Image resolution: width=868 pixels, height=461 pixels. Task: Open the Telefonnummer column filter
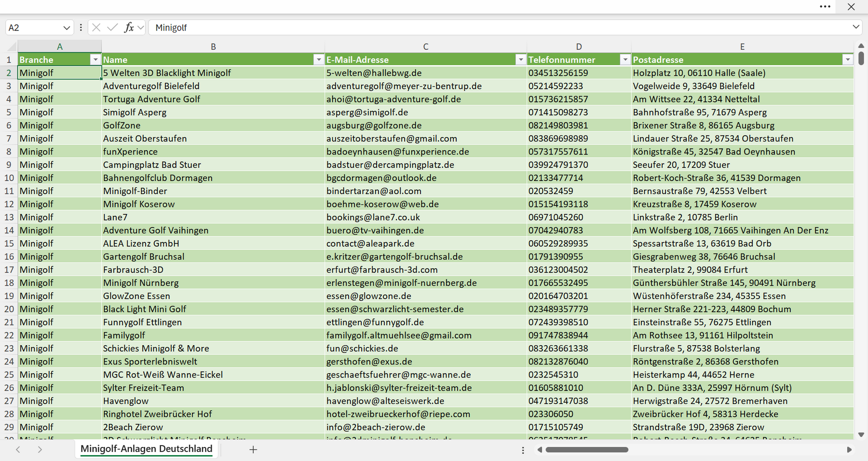[625, 59]
